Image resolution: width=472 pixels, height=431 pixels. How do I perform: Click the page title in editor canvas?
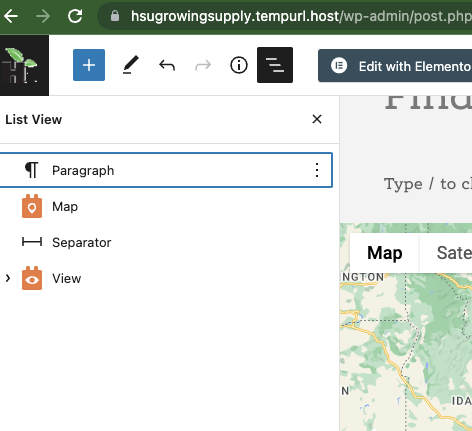(428, 103)
